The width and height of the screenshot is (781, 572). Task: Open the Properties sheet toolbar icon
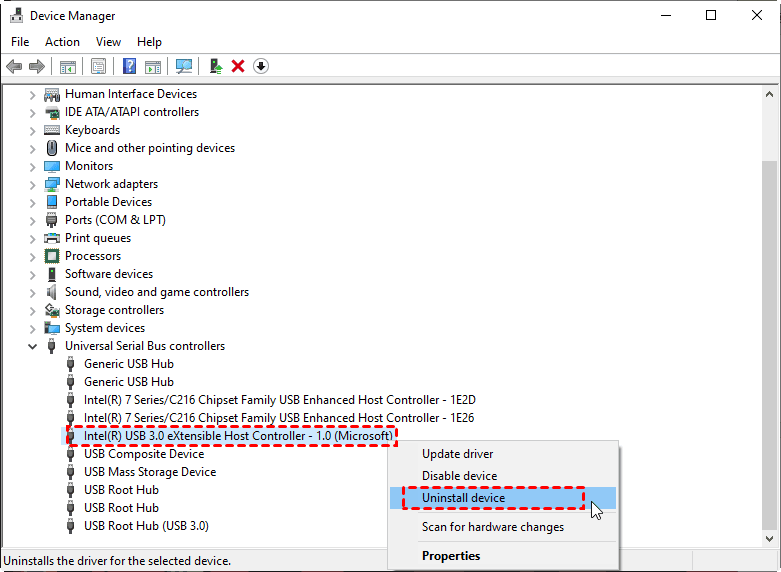[99, 66]
